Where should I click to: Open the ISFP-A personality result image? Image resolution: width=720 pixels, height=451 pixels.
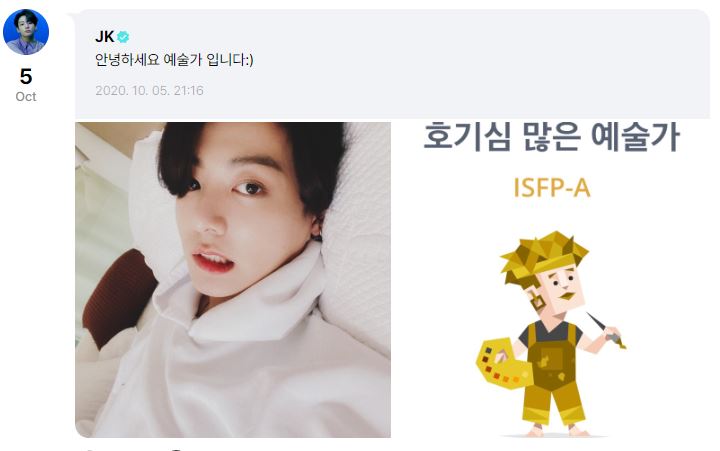[551, 280]
